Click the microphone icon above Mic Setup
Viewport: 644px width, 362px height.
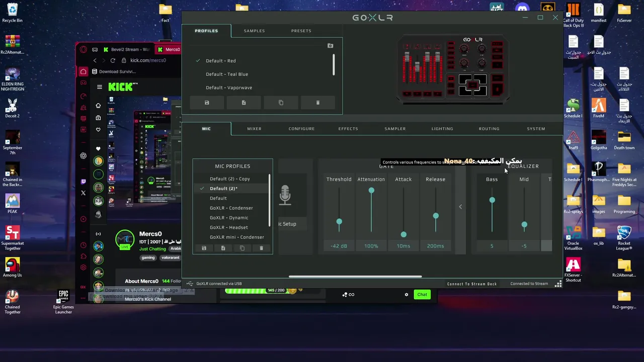[285, 195]
